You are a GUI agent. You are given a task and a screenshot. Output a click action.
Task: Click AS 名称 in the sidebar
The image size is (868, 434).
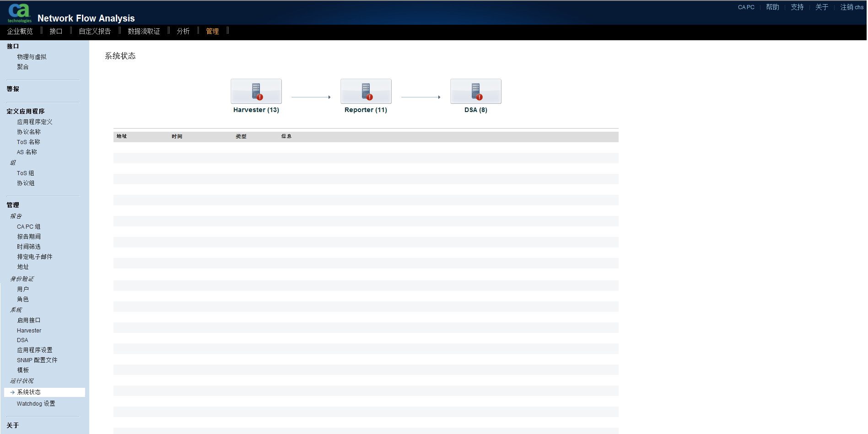tap(27, 152)
